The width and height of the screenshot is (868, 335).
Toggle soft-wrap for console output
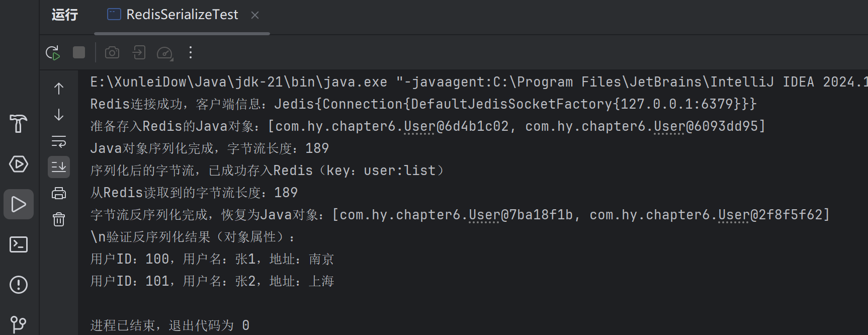59,141
